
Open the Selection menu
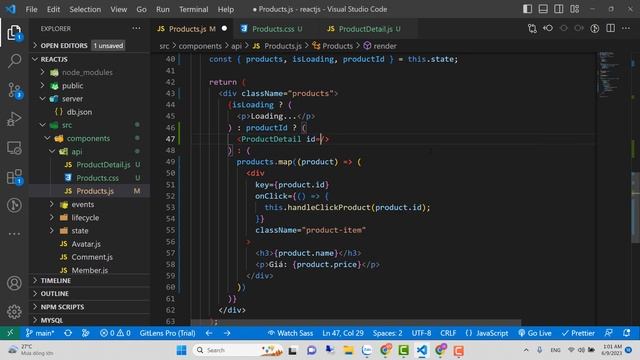click(85, 9)
